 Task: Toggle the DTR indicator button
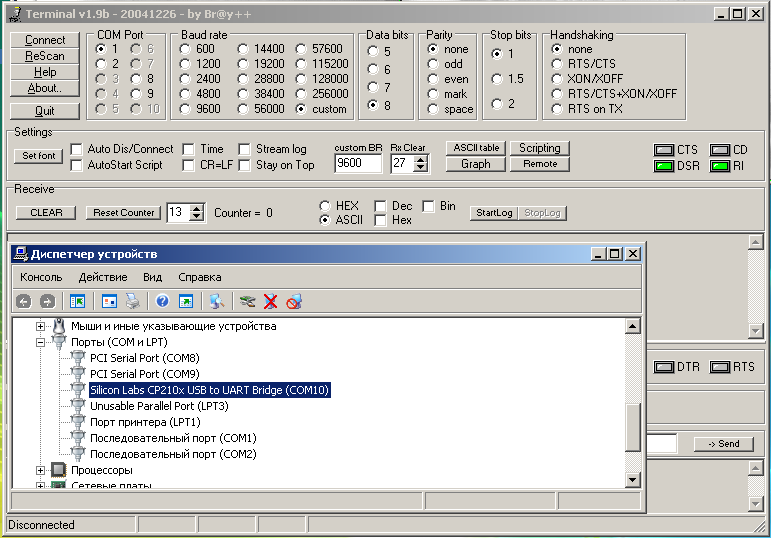[663, 367]
